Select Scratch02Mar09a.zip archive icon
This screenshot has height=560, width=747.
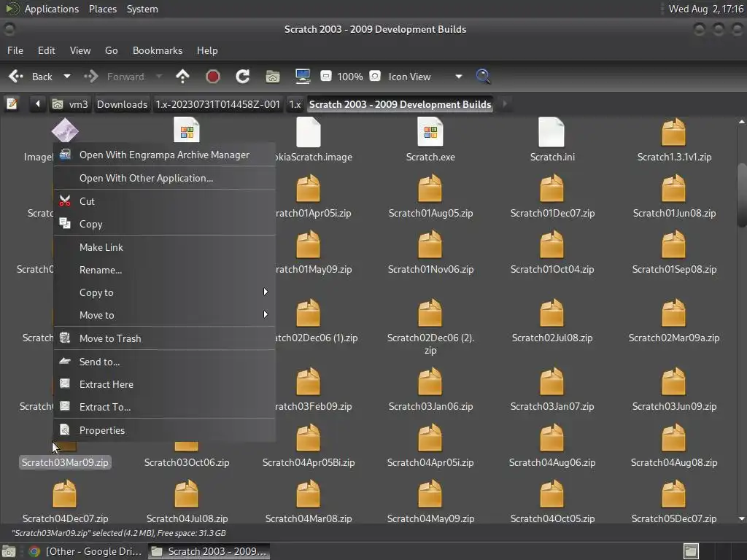[x=673, y=313]
